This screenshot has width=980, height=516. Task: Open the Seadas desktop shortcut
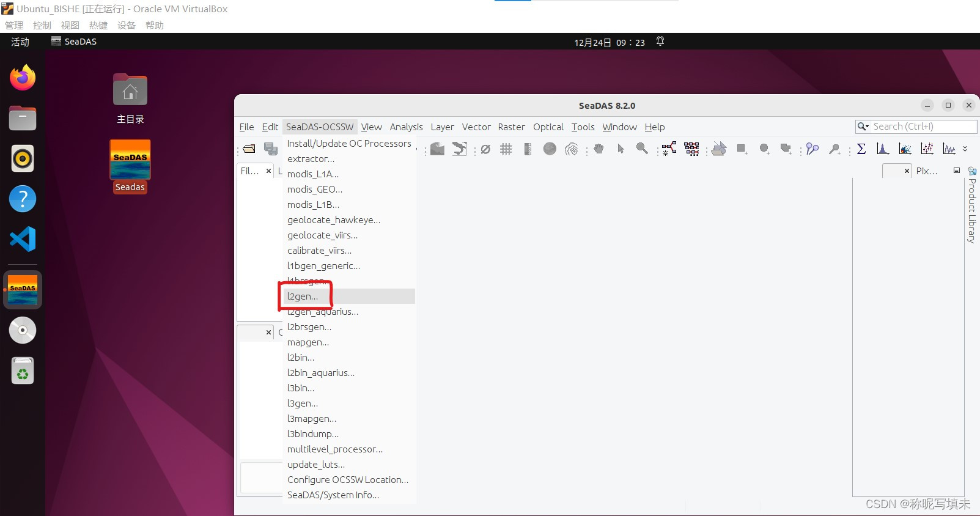pyautogui.click(x=130, y=166)
